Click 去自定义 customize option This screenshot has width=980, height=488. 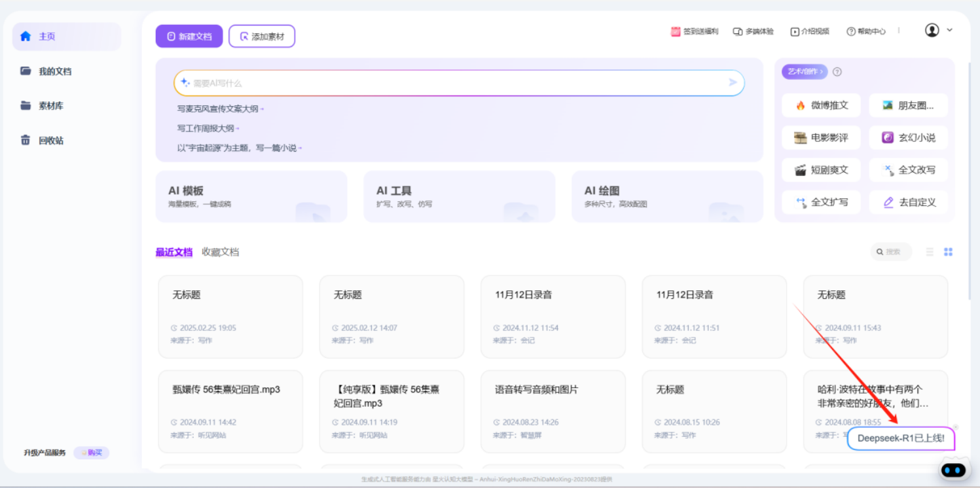(x=908, y=202)
